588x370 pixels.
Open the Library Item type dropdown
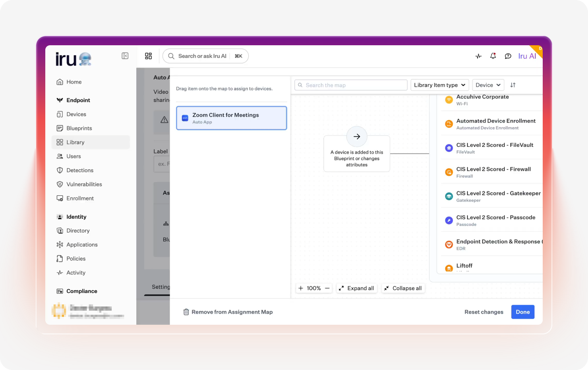coord(440,85)
